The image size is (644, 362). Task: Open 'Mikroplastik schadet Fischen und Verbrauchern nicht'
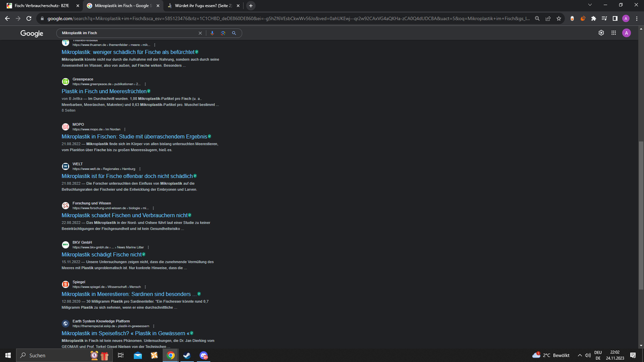pos(125,216)
